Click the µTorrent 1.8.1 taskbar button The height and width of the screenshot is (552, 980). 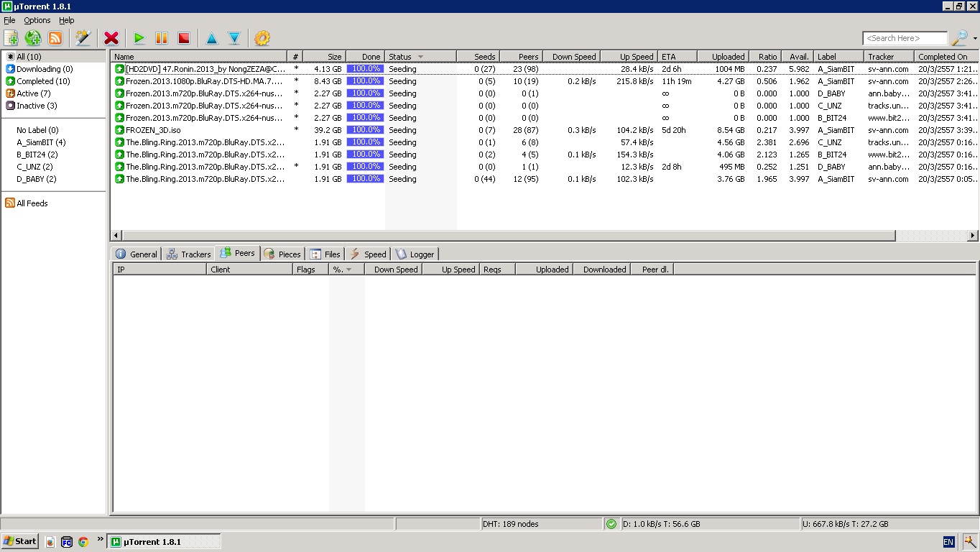(x=164, y=542)
